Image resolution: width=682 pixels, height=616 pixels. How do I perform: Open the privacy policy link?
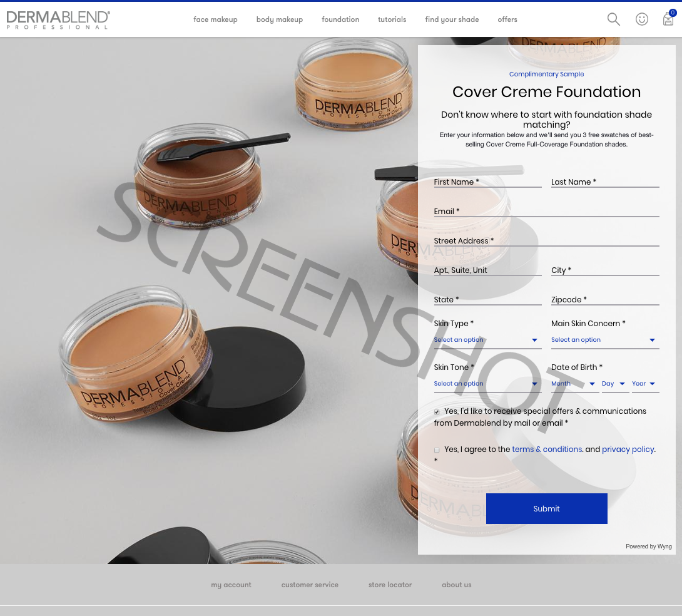[628, 449]
